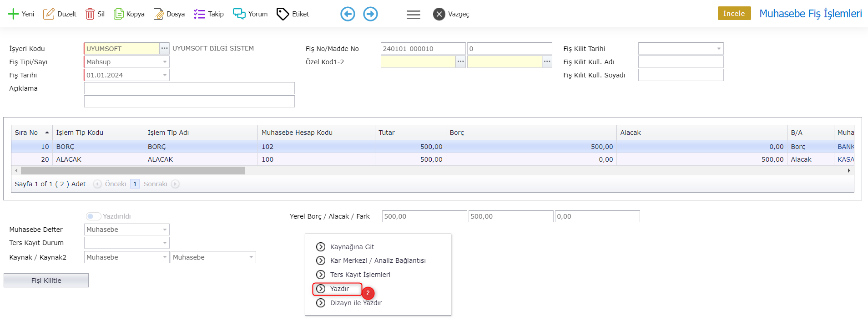Screen dimensions: 868x332
Task: Open İşyeri Kodu lookup ellipsis button
Action: pyautogui.click(x=164, y=48)
